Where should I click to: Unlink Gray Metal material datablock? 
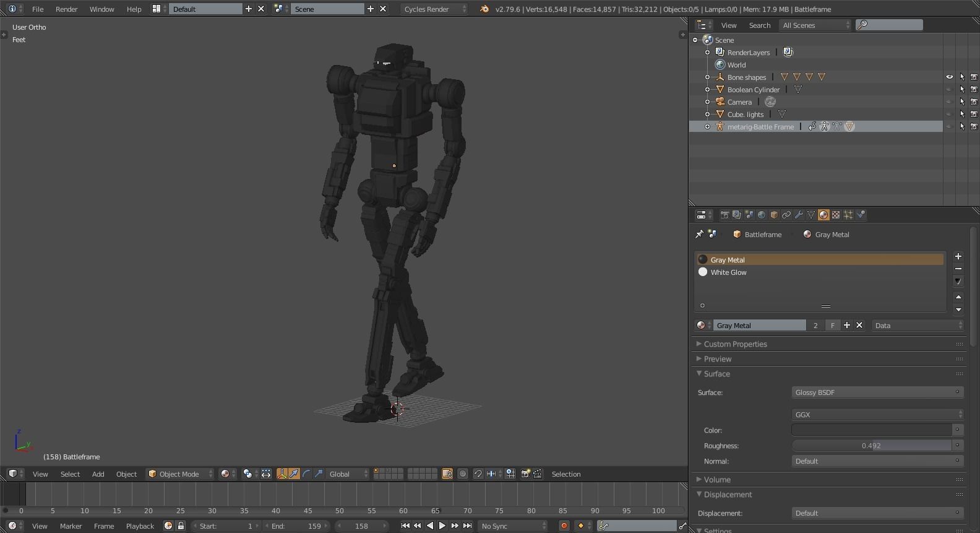click(859, 326)
